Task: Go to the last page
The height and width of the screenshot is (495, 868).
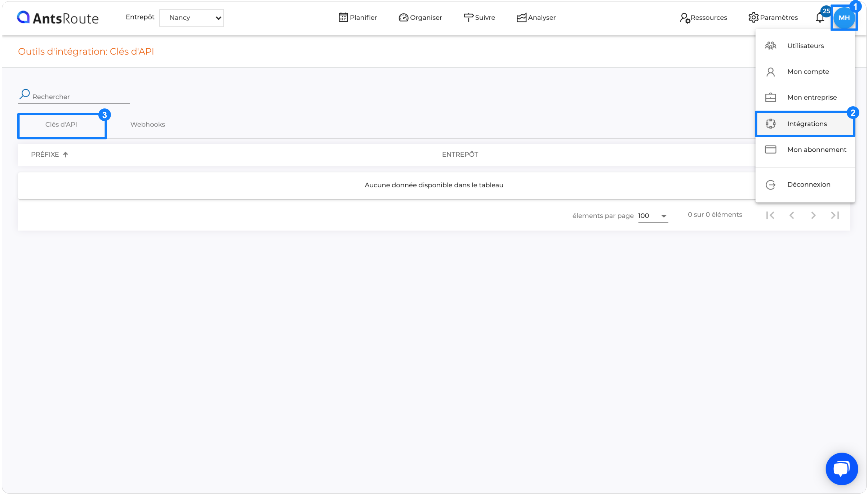Action: [x=835, y=215]
